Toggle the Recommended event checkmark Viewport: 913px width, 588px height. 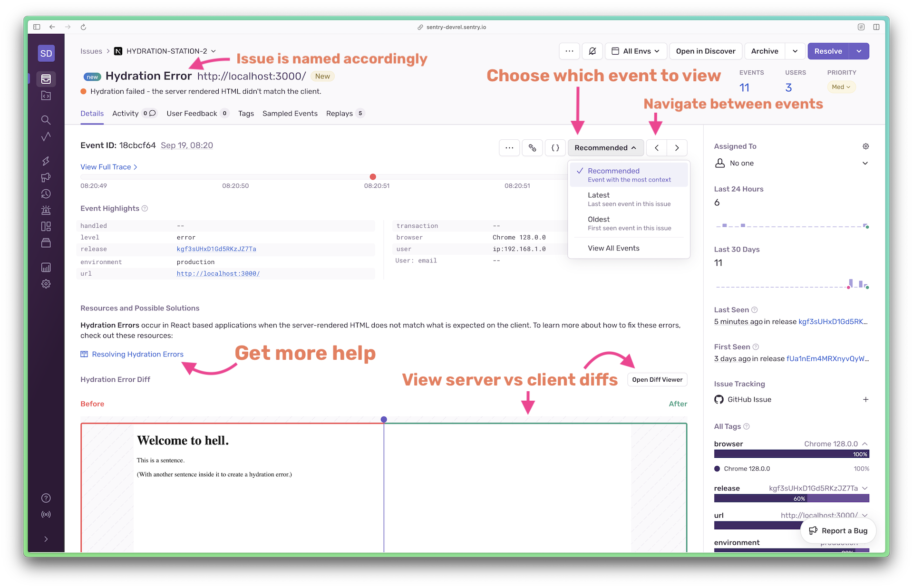[x=579, y=171]
